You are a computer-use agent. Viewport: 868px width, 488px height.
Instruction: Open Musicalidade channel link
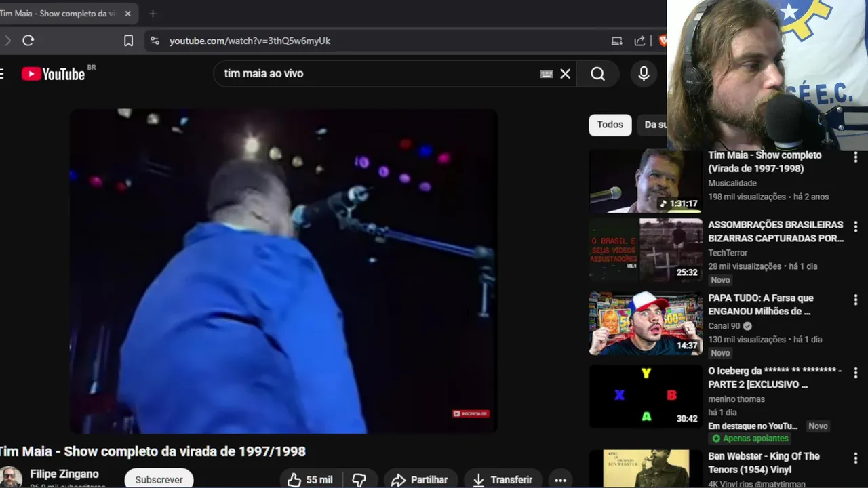(732, 183)
